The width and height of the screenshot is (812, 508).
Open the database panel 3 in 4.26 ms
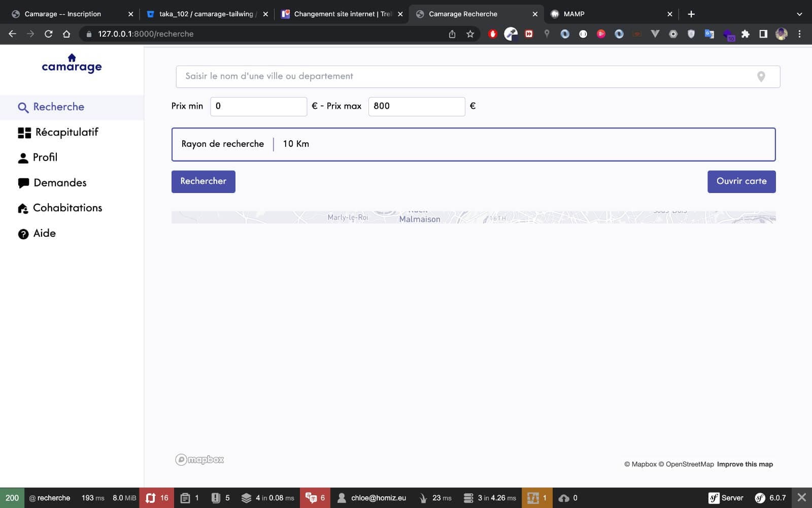tap(490, 498)
